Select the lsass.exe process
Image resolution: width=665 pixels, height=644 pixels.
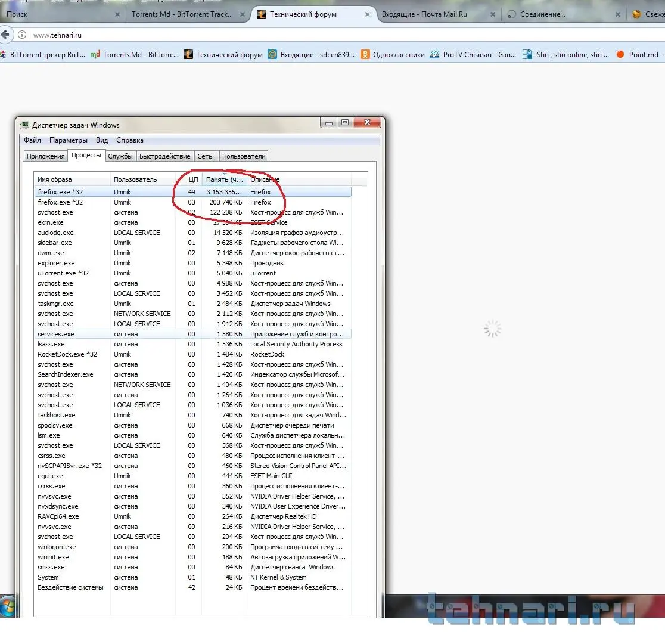(193, 344)
